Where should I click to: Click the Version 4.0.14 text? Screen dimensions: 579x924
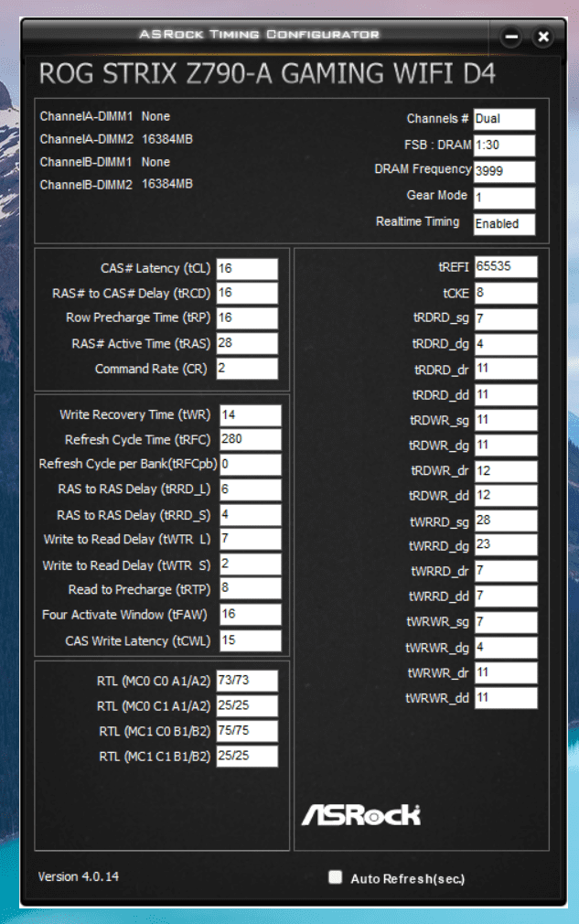pos(79,876)
